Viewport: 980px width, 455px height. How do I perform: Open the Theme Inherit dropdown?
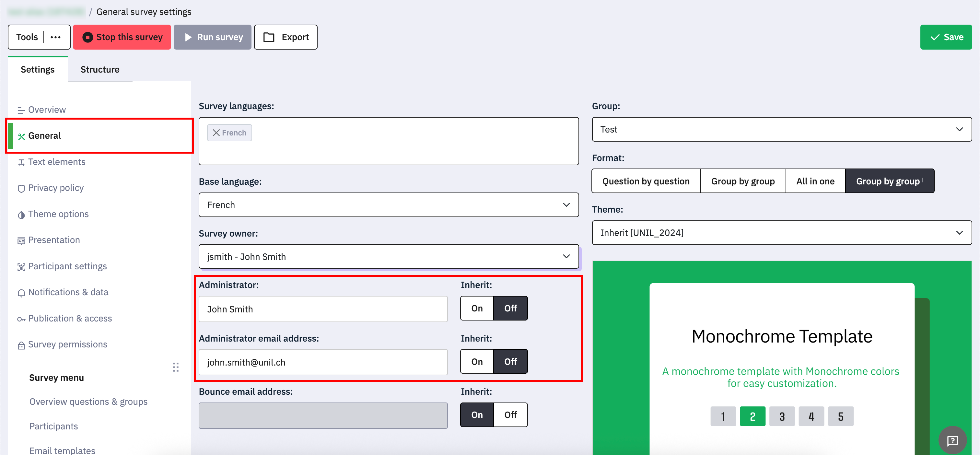(x=781, y=233)
